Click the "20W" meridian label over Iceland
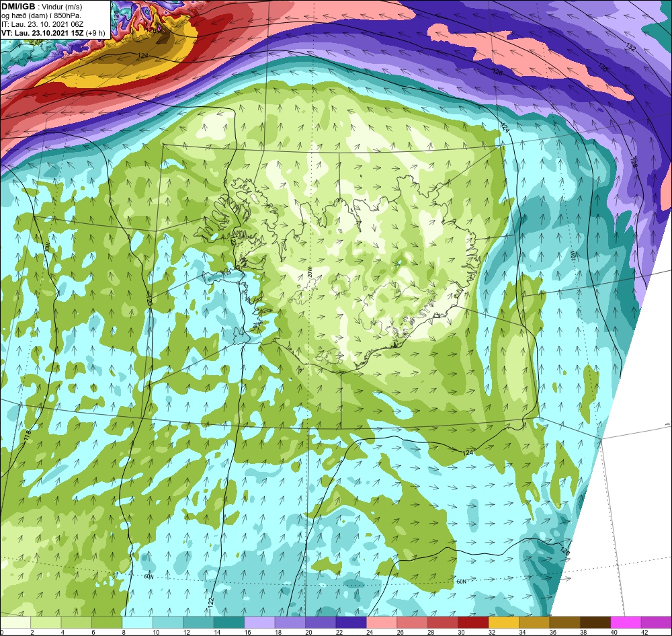This screenshot has width=672, height=636. click(x=309, y=272)
